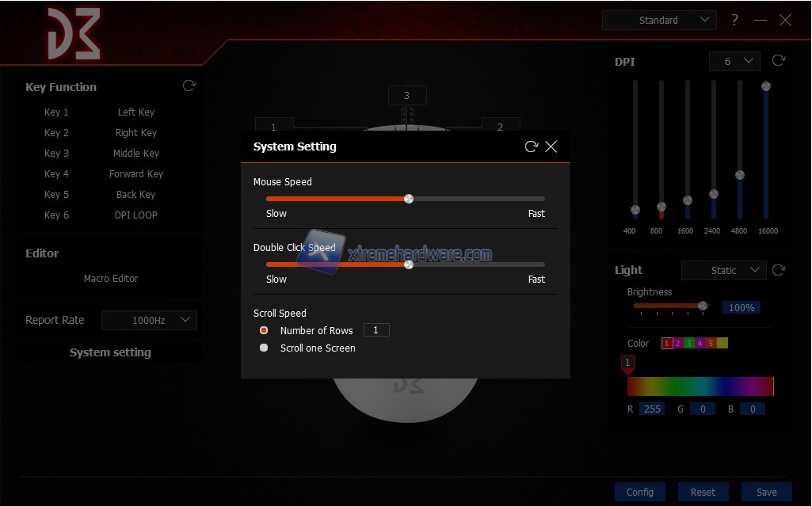This screenshot has height=506, width=812.
Task: Click the Mouse Speed slider handle
Action: tap(409, 199)
